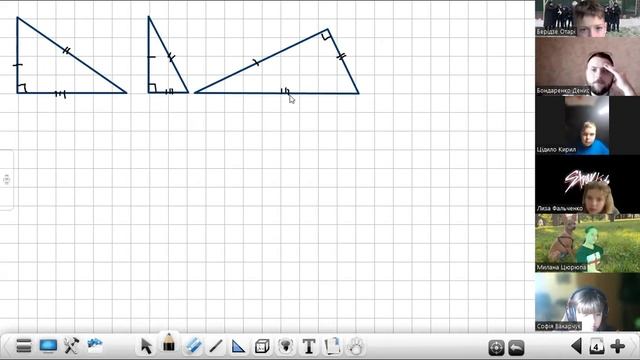Select Милана Цюрюпа participant video
This screenshot has height=360, width=640.
(587, 243)
